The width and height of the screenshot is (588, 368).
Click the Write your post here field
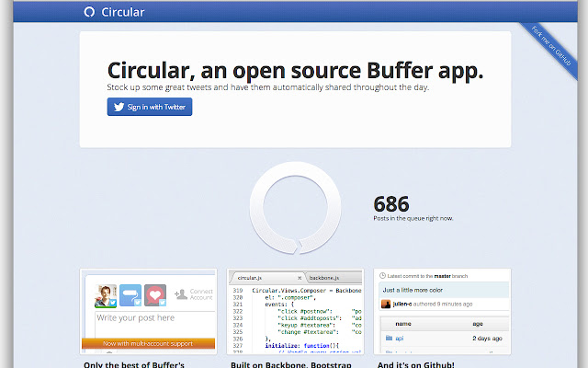pos(155,325)
